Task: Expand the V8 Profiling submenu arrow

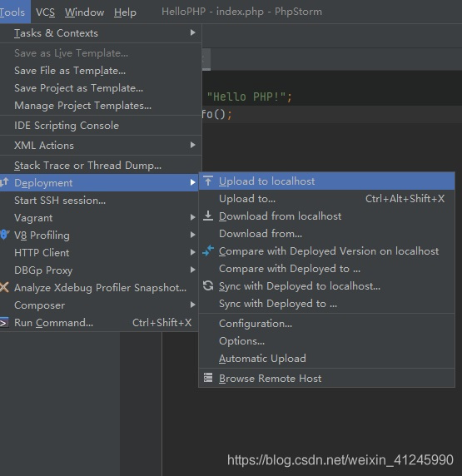Action: tap(192, 235)
